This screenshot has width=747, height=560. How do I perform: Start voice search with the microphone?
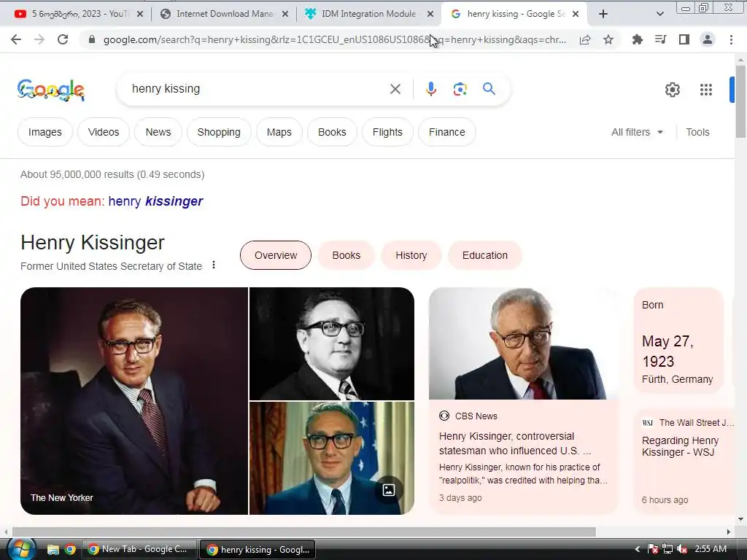pyautogui.click(x=430, y=89)
